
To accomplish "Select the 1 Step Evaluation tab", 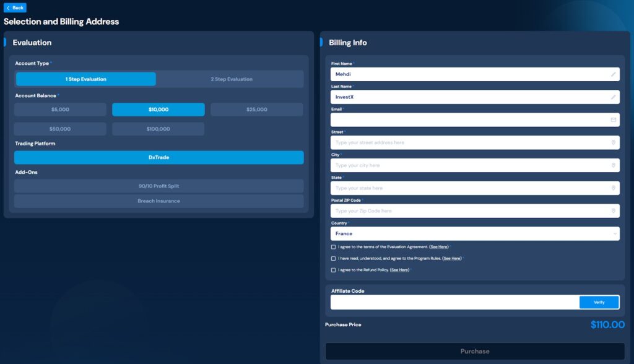I will (x=86, y=79).
